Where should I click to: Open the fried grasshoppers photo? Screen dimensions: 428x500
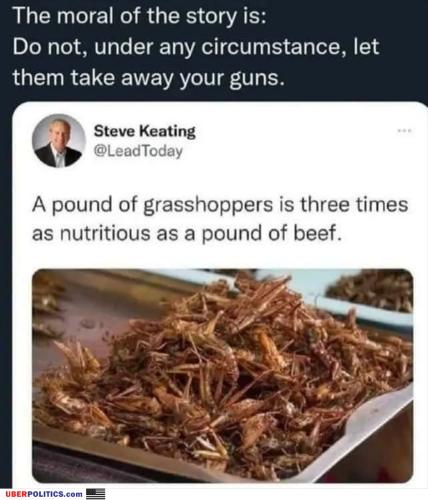(x=223, y=375)
